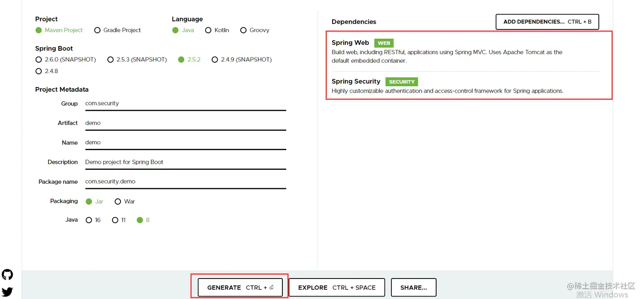Image resolution: width=644 pixels, height=299 pixels.
Task: Click the SECURITY tag badge
Action: 402,82
